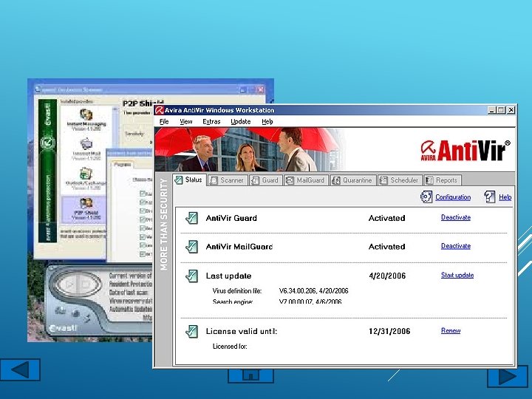The image size is (532, 399).
Task: Click the avast logo ball in the green sidebar
Action: point(47,142)
